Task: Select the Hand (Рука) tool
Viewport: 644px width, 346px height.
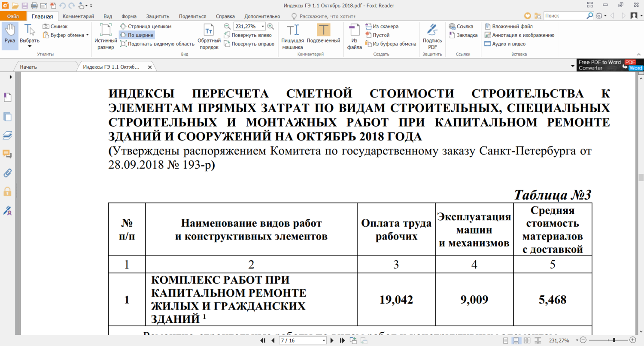Action: point(9,36)
